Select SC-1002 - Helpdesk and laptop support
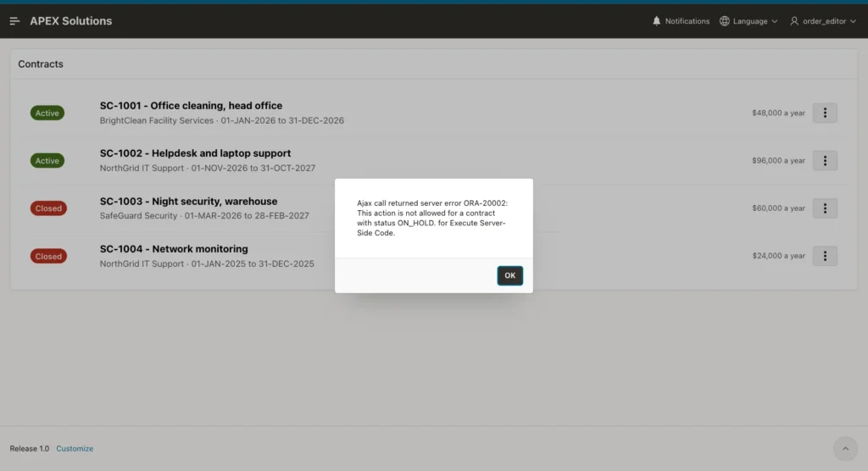 (195, 153)
